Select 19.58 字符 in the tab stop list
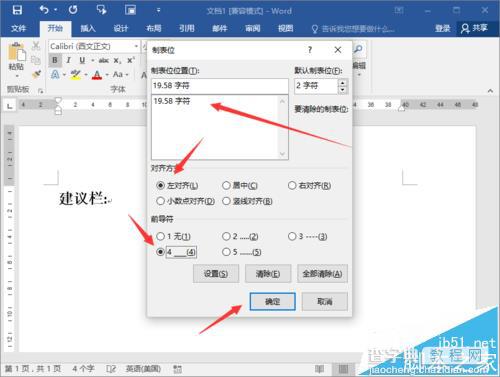 (x=172, y=101)
